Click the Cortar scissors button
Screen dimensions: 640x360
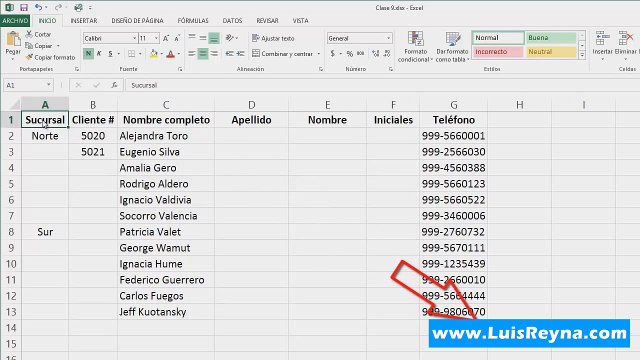38,34
